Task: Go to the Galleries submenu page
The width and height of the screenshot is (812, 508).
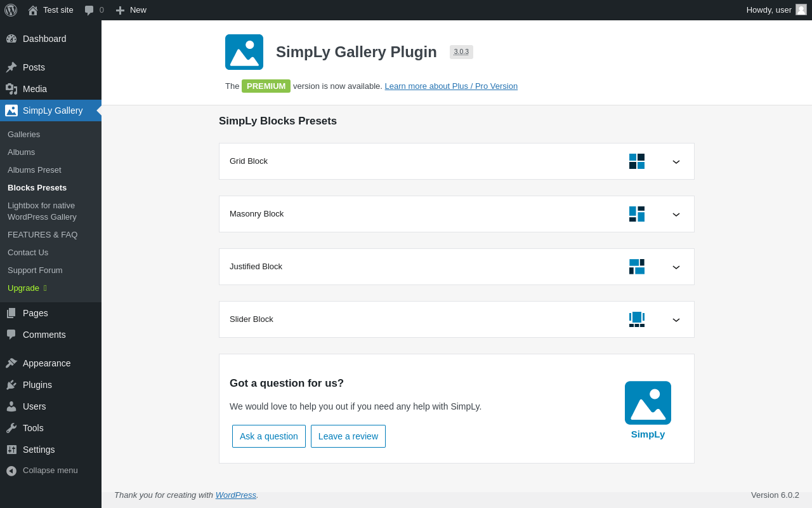Action: (23, 135)
